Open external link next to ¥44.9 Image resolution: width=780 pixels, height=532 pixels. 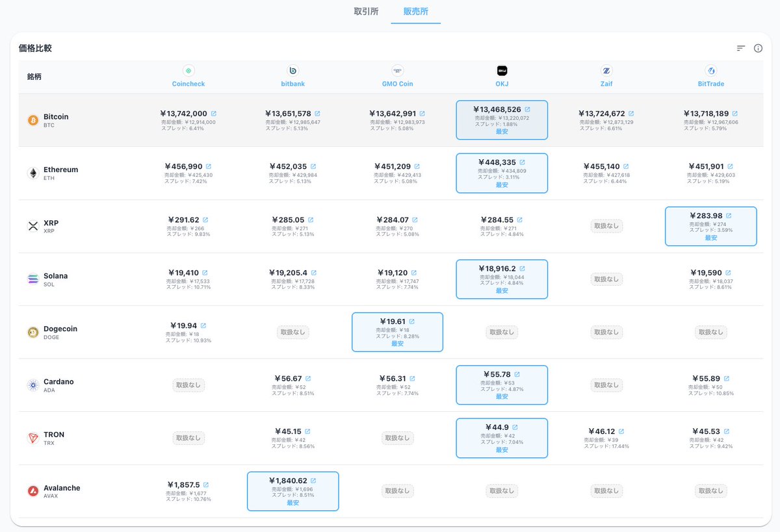click(x=515, y=427)
